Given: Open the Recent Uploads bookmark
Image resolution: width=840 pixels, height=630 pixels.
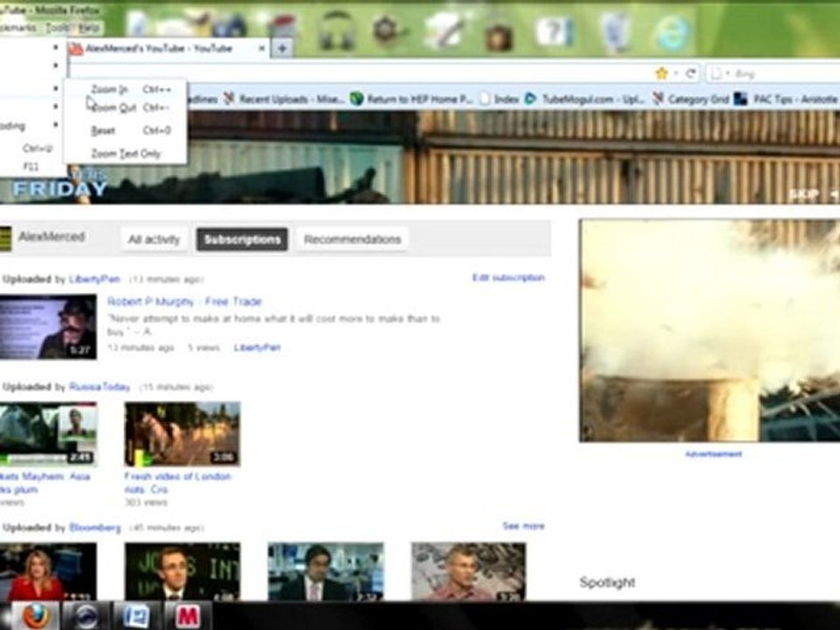Looking at the screenshot, I should (283, 99).
